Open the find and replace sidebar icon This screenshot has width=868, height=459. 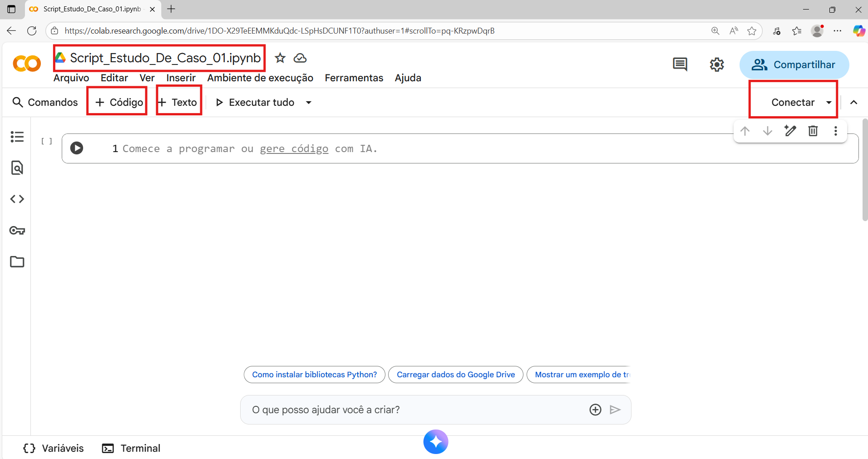click(17, 168)
